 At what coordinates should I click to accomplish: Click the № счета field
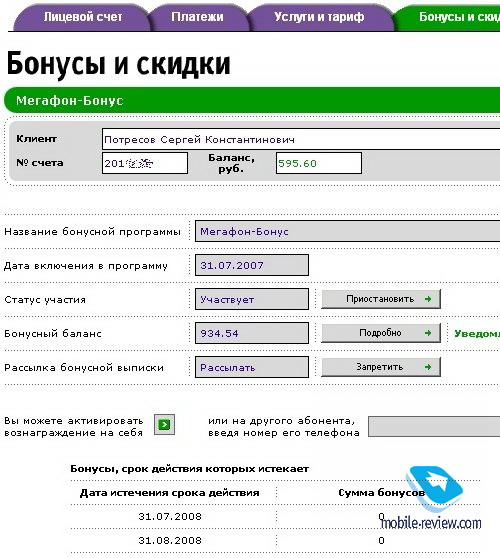pyautogui.click(x=145, y=163)
